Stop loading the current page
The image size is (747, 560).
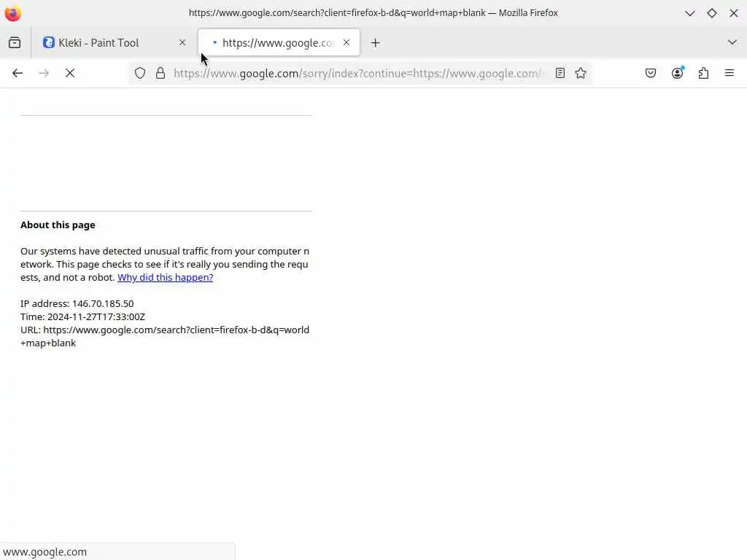point(70,74)
